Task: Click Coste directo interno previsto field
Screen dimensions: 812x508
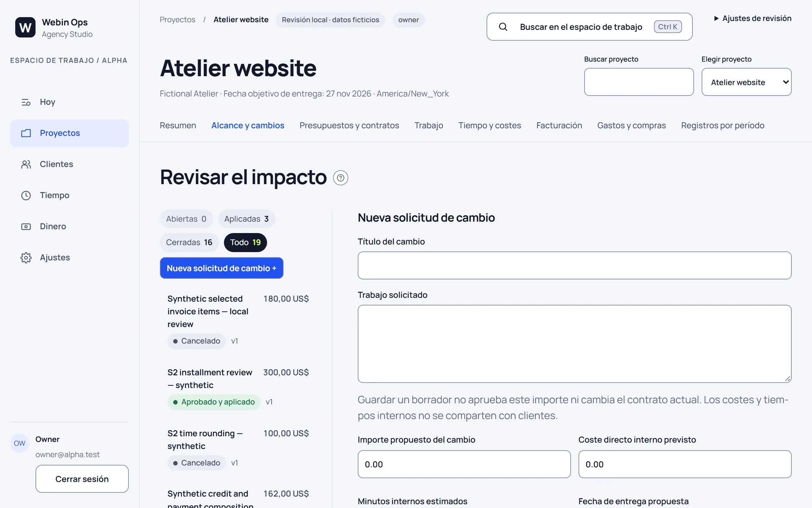Action: point(685,464)
